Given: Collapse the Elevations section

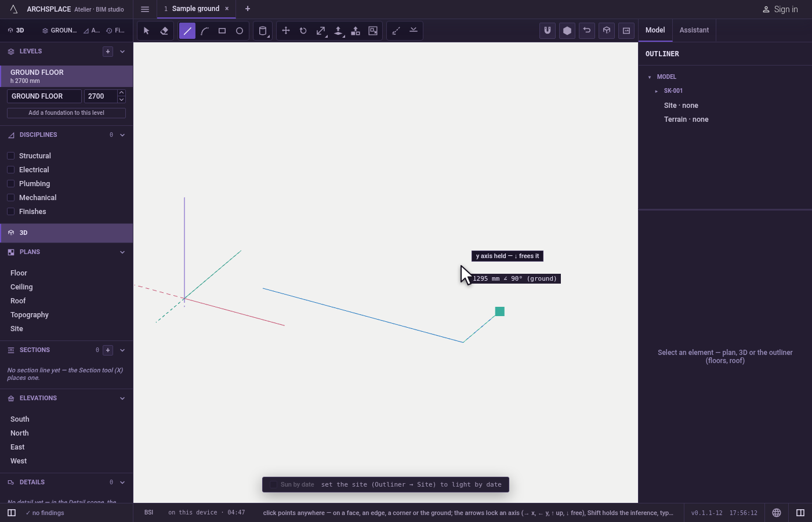Looking at the screenshot, I should [x=122, y=398].
